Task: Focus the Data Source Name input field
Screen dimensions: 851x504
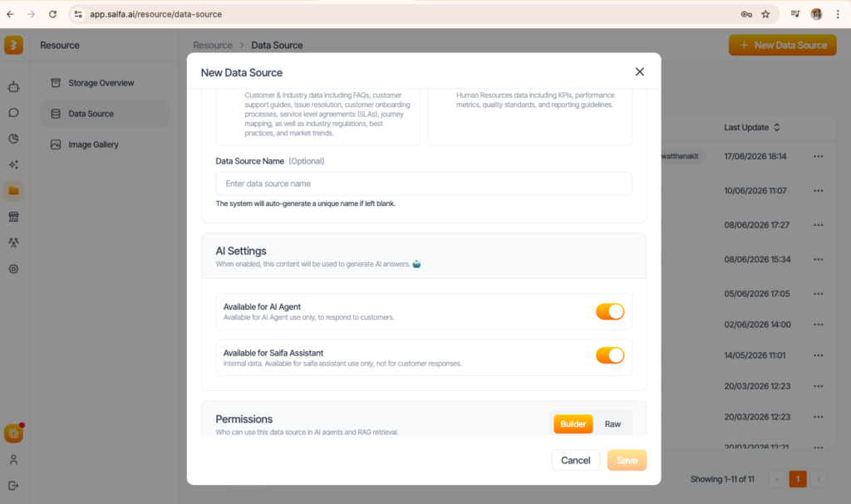Action: point(424,183)
